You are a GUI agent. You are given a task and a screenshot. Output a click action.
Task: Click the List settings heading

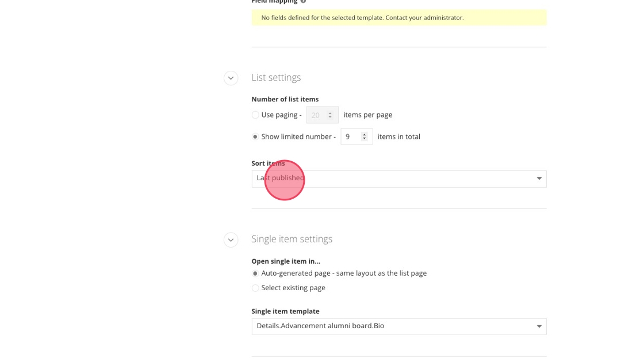276,78
